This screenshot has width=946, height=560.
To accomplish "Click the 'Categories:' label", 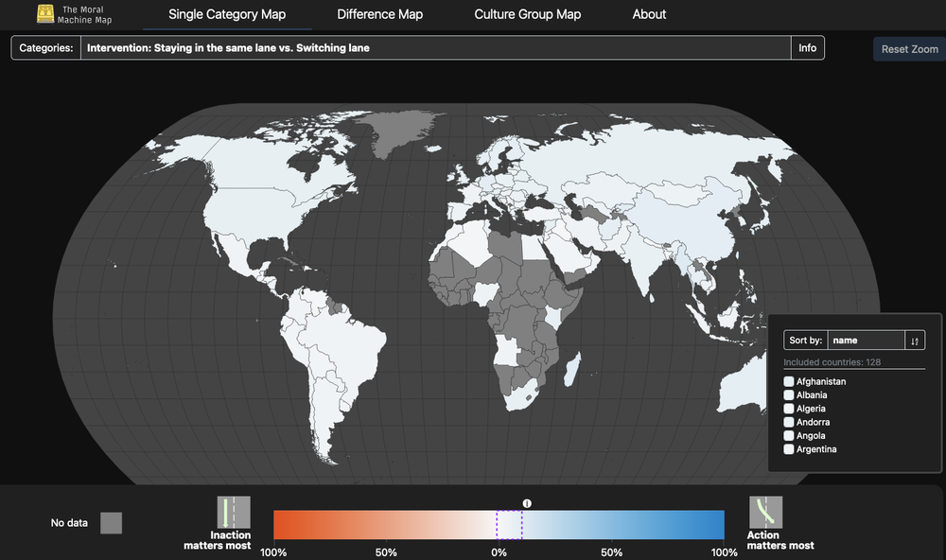I will (x=45, y=47).
